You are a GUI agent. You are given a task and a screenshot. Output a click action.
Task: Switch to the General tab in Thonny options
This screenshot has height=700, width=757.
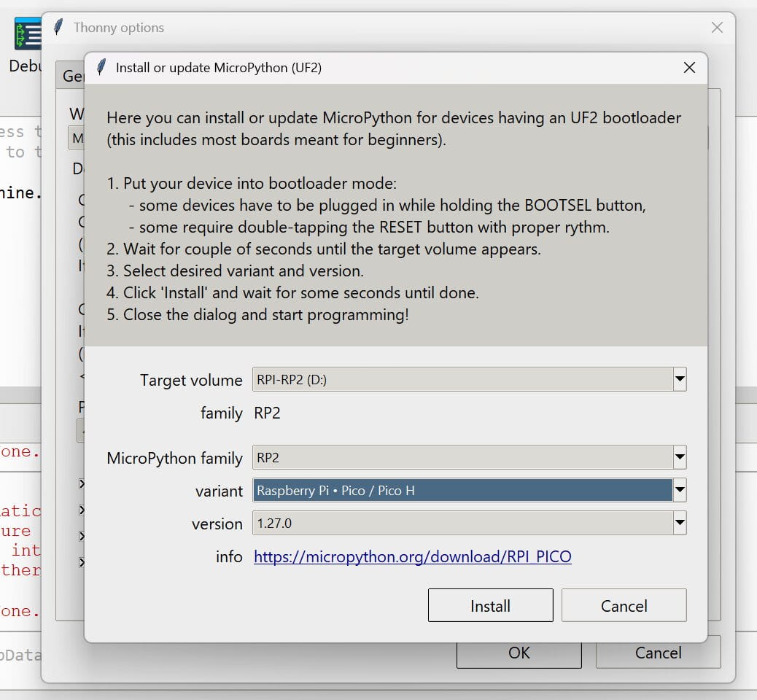[x=71, y=75]
